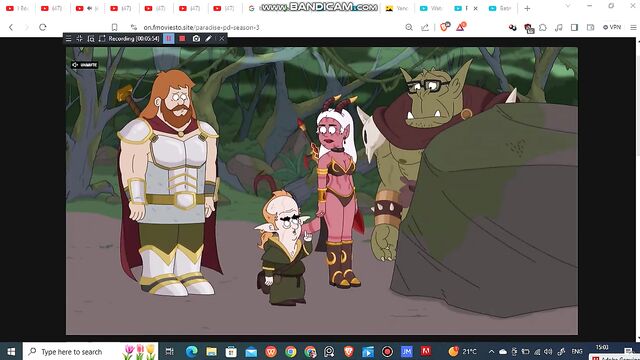640x360 pixels.
Task: Switch to the last tab labeled Retr
Action: [500, 8]
